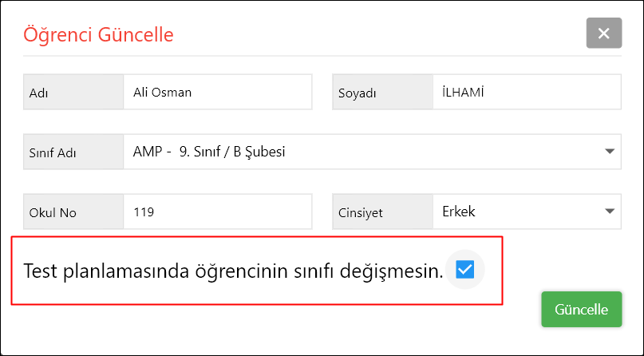Toggle the class-lock checkbox for test planning
Viewport: 644px width, 356px height.
point(464,270)
